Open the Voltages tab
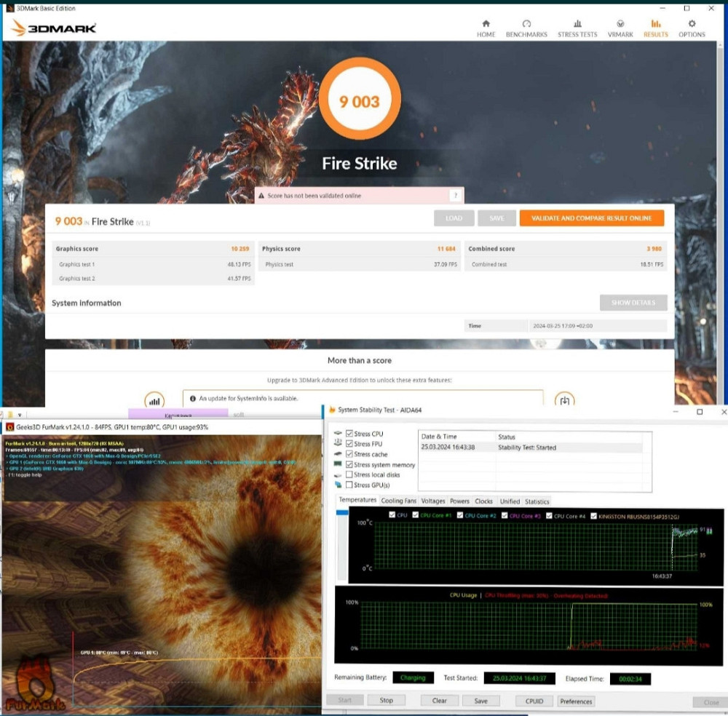Screen dimensions: 728x716 [x=433, y=501]
